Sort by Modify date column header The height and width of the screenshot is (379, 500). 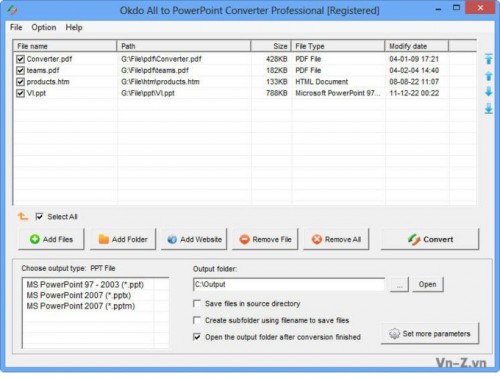[417, 46]
